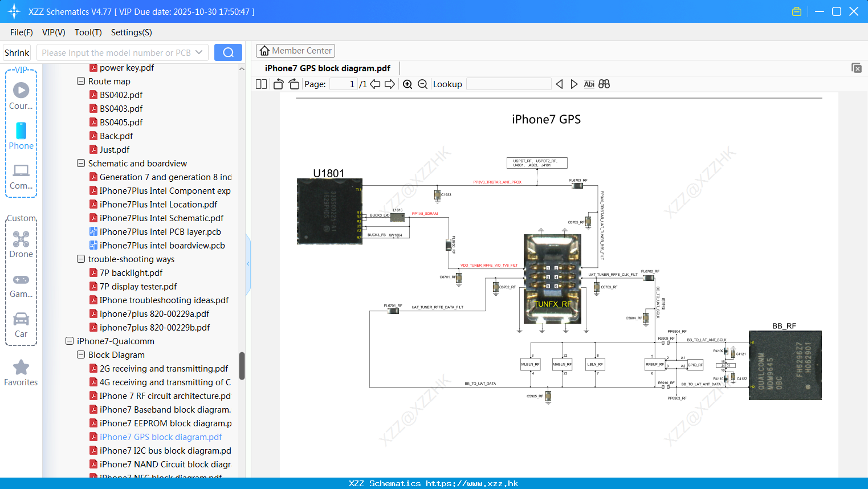Select the Computer category
Screen dimensions: 868x489
point(21,177)
